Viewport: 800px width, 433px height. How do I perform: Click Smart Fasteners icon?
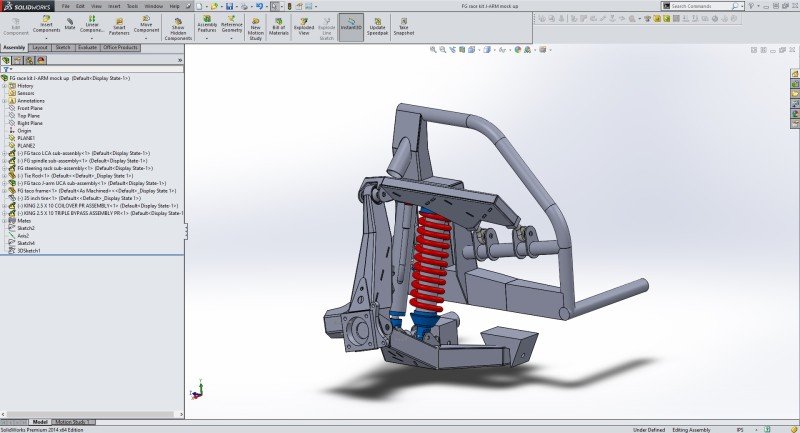coord(119,27)
